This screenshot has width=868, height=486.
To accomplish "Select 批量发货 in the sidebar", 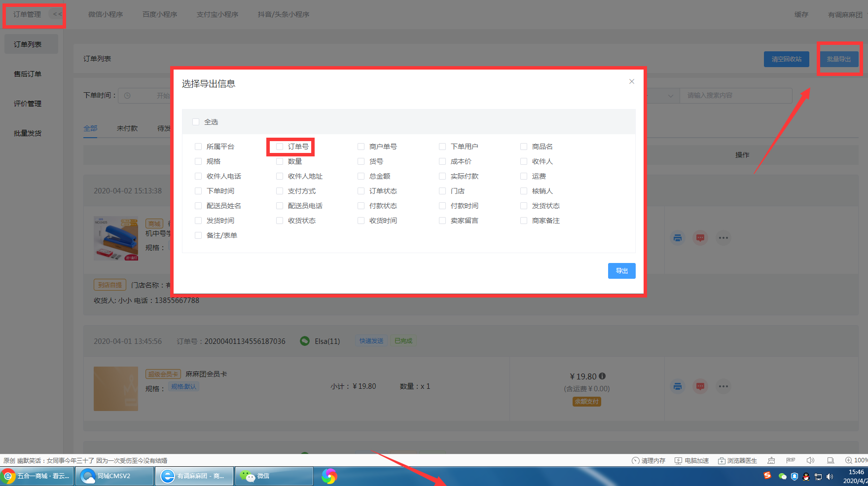I will [x=28, y=133].
